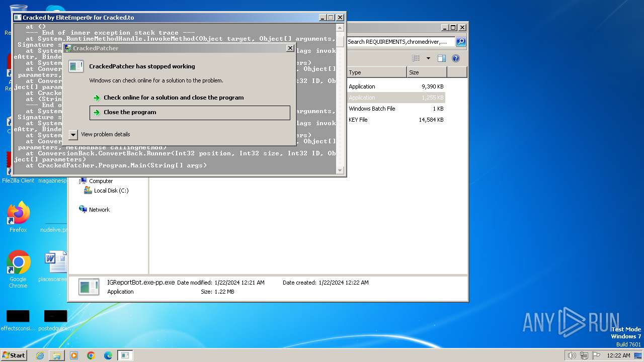This screenshot has width=644, height=362.
Task: Open the placescareer Word document icon
Action: [55, 266]
